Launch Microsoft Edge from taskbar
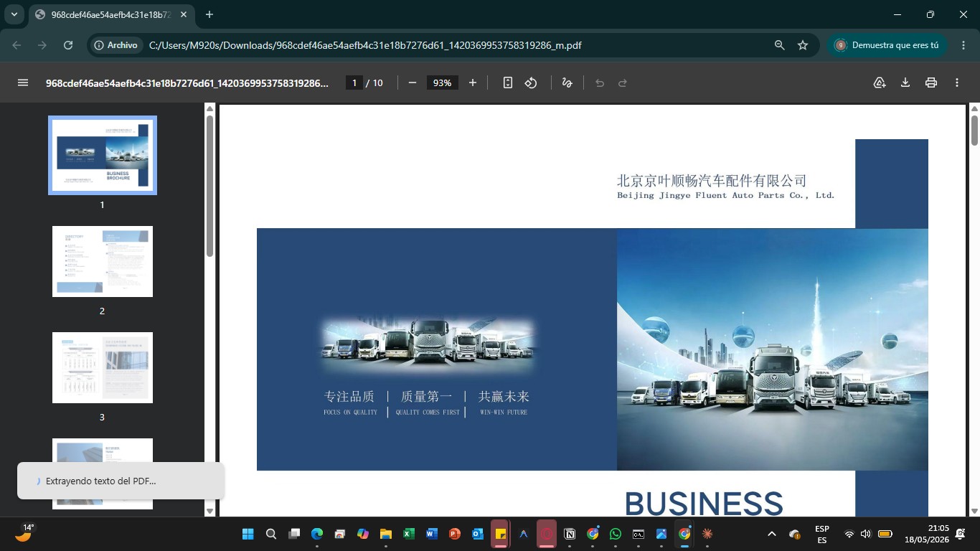980x551 pixels. pyautogui.click(x=317, y=534)
